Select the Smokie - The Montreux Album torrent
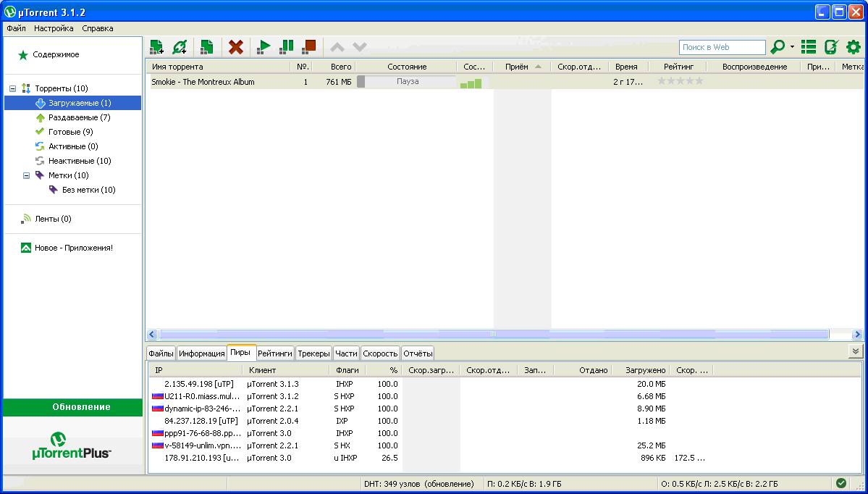 [203, 82]
